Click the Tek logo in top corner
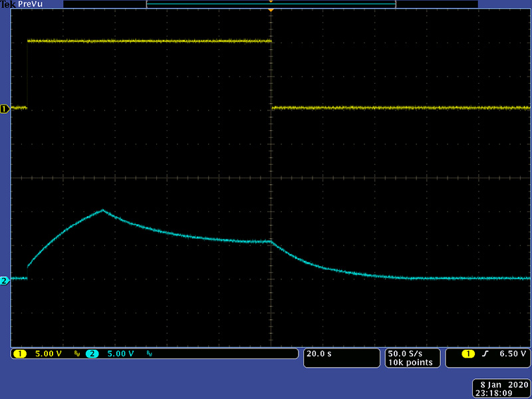This screenshot has width=532, height=399. [9, 4]
